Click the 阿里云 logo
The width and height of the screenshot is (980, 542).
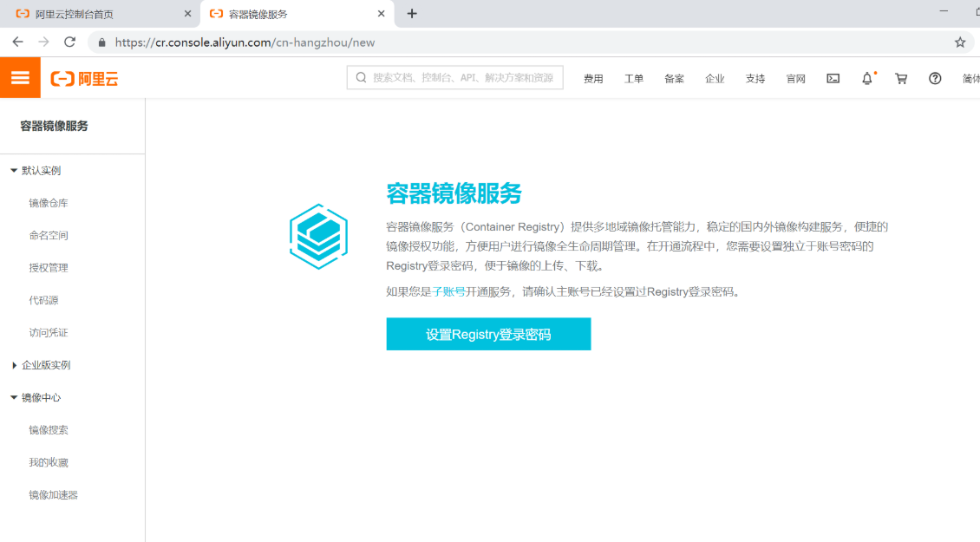click(84, 77)
